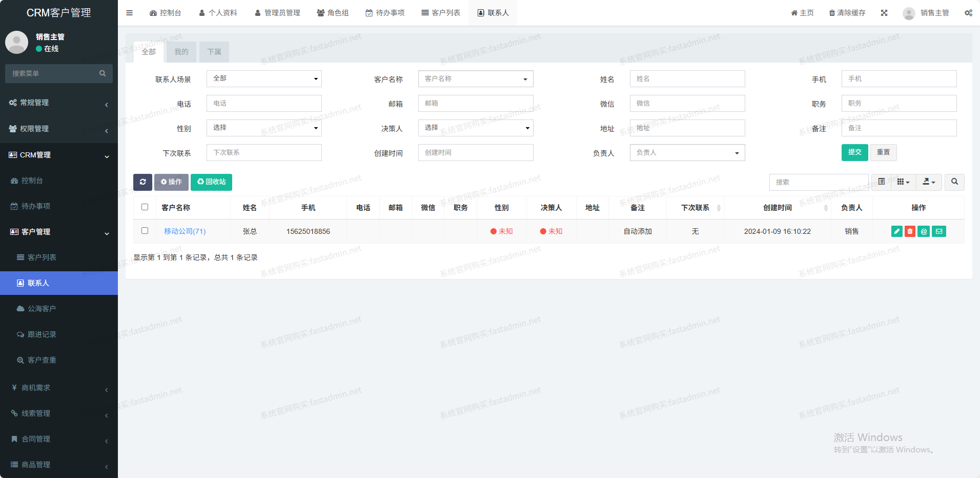Screen dimensions: 980x478
Task: Open the 决策人 select dropdown
Action: click(x=475, y=128)
